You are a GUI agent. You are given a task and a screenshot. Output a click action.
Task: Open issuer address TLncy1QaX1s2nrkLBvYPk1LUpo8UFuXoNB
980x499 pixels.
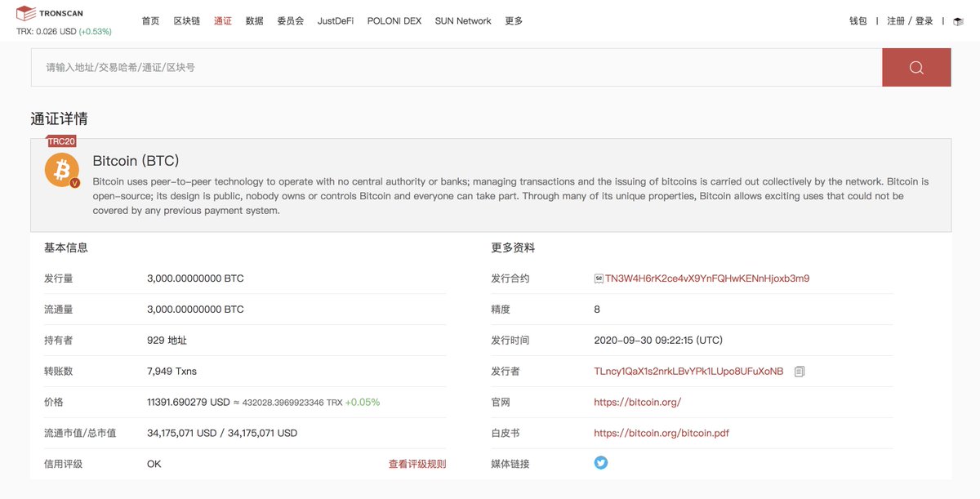pos(688,372)
